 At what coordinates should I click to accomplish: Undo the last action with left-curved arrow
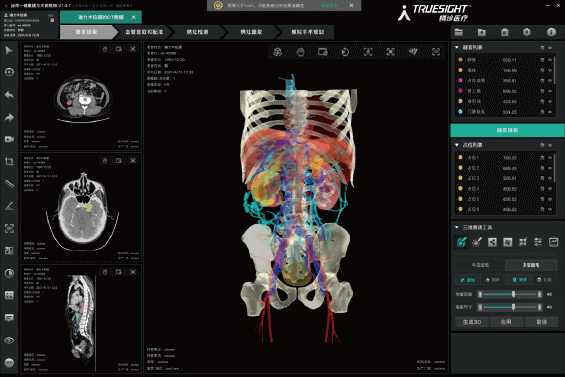(x=9, y=95)
